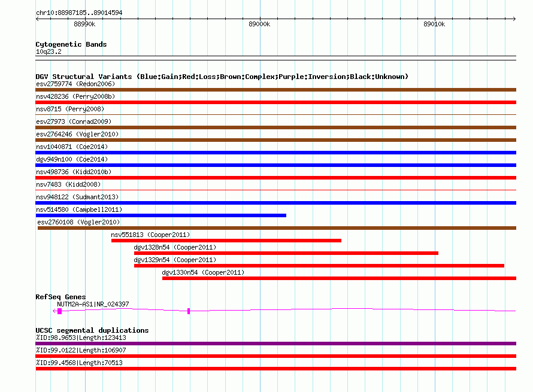The height and width of the screenshot is (392, 533).
Task: Click the right arrow end of ruler
Action: click(x=514, y=19)
